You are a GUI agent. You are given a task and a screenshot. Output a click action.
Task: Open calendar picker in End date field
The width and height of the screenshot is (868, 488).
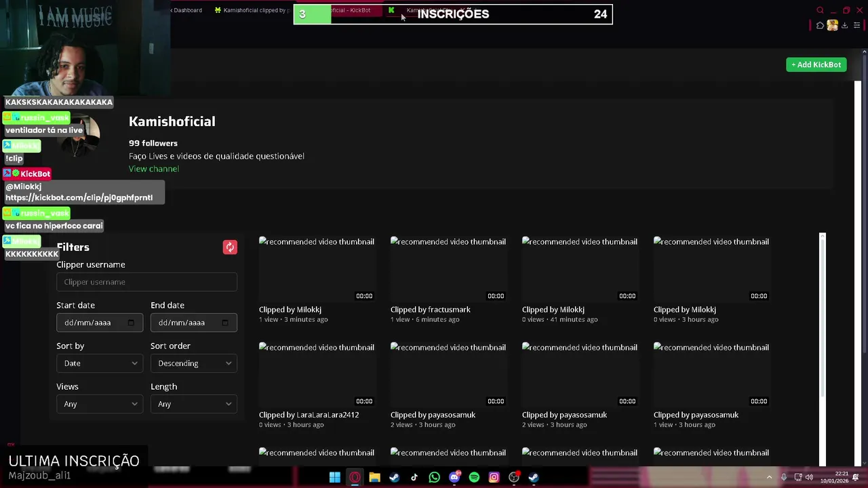(225, 323)
